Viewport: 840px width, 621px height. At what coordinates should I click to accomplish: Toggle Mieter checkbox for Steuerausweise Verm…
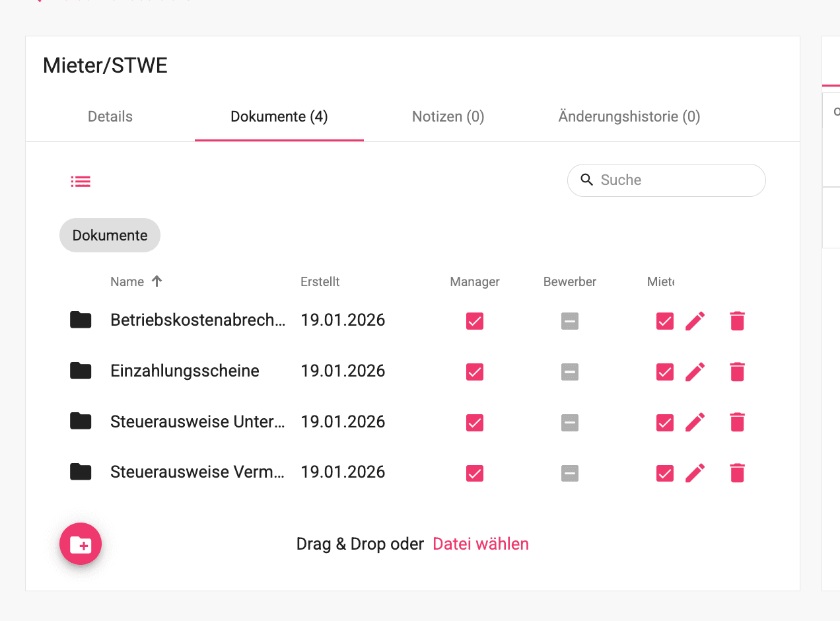[x=665, y=473]
